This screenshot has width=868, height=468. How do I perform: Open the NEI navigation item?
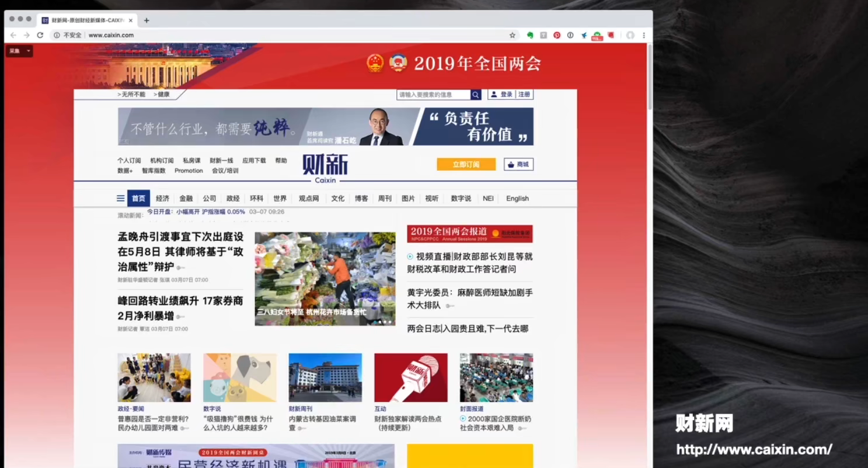tap(488, 199)
